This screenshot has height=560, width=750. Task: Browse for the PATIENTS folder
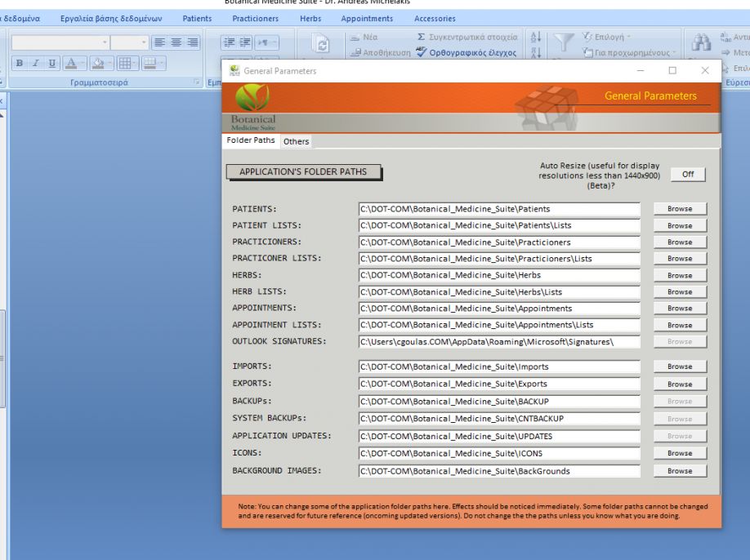[x=680, y=209]
